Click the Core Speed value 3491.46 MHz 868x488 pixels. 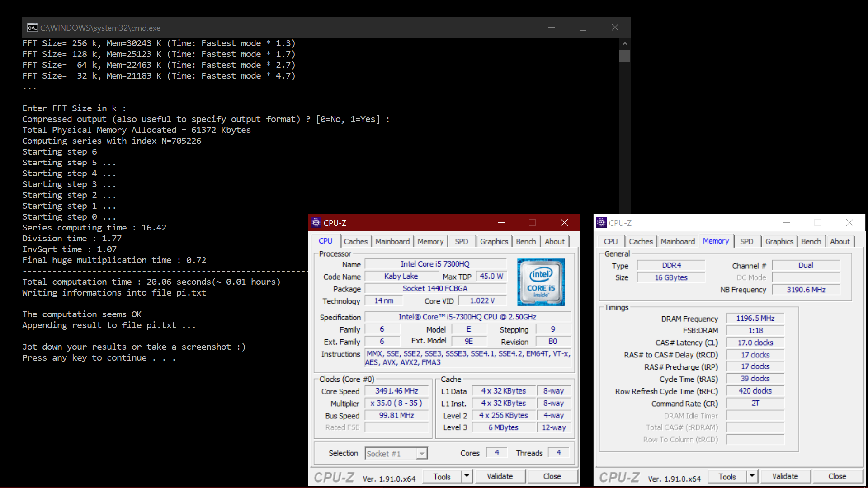396,391
